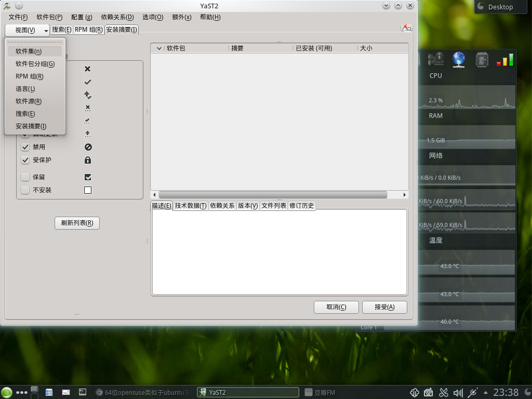The height and width of the screenshot is (399, 532).
Task: Open the 配置(g) menu
Action: (x=82, y=17)
